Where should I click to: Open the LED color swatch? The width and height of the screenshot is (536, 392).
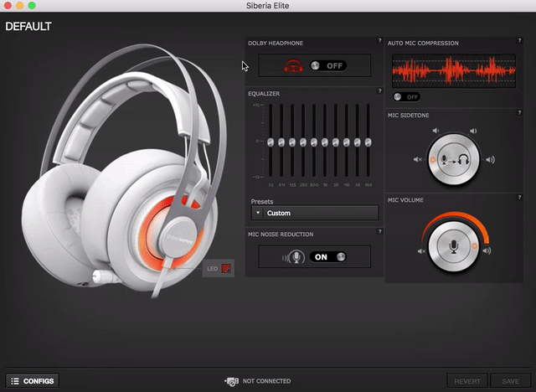click(x=226, y=268)
